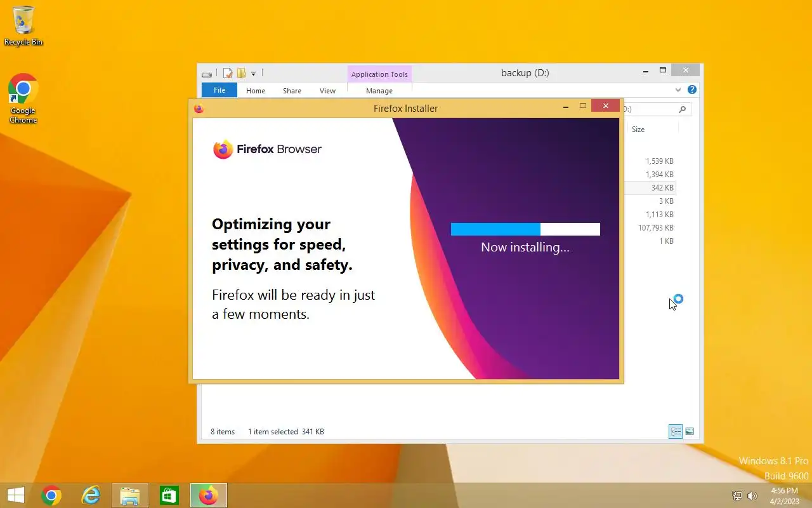The width and height of the screenshot is (812, 508).
Task: Click the search magnifier in Explorer
Action: pos(682,109)
